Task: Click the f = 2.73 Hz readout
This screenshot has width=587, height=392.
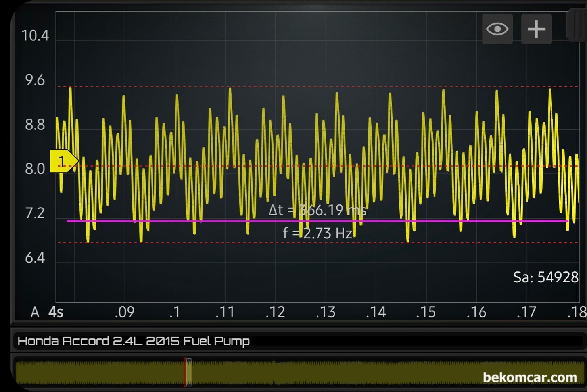Action: (317, 233)
